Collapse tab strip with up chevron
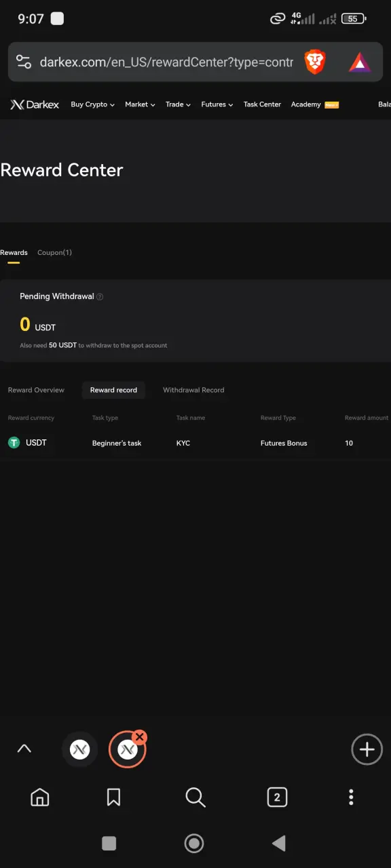Viewport: 391px width, 868px height. pos(24,749)
